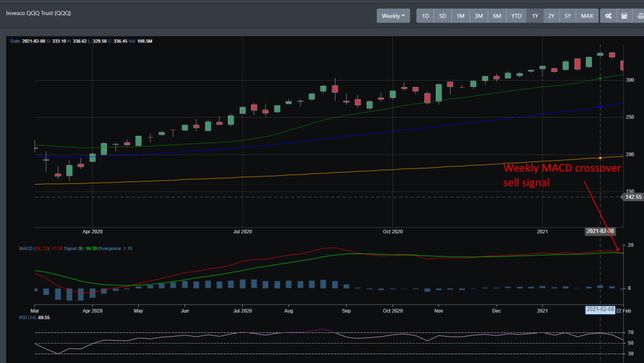
Task: Click the Jul 2020 label on price chart axis
Action: click(242, 232)
